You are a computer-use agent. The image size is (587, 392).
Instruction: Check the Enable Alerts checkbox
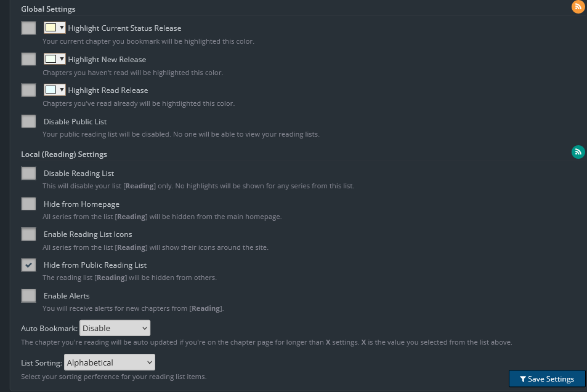point(28,295)
